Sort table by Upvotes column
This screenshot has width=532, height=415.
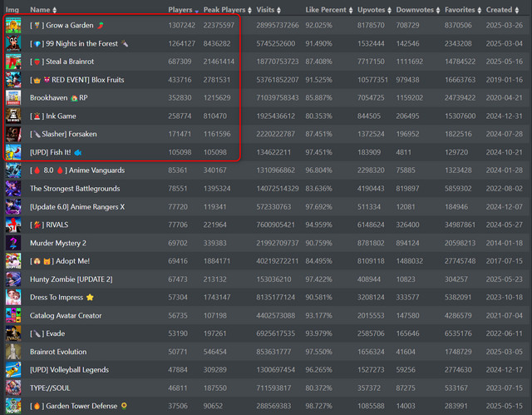[x=375, y=10]
